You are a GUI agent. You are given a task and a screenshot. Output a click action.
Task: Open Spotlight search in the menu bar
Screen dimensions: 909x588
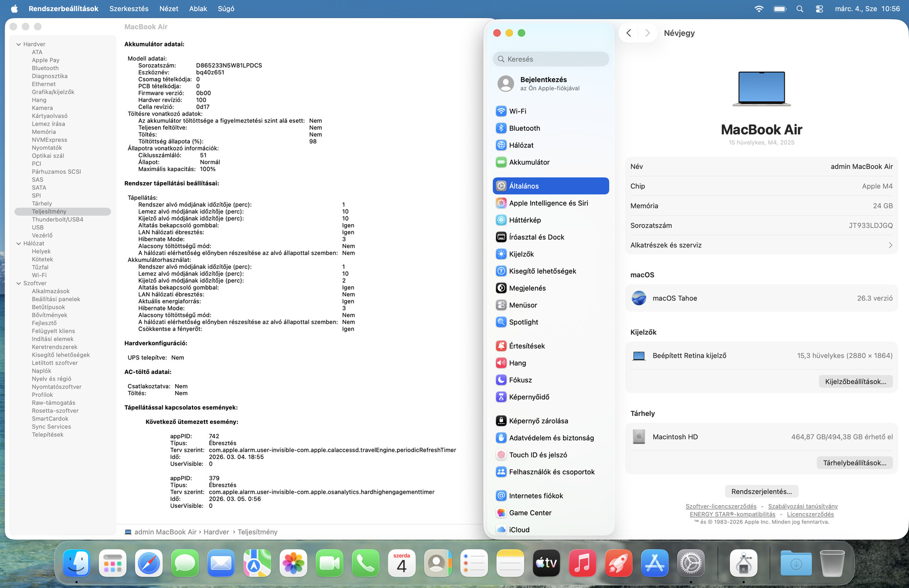(x=800, y=9)
